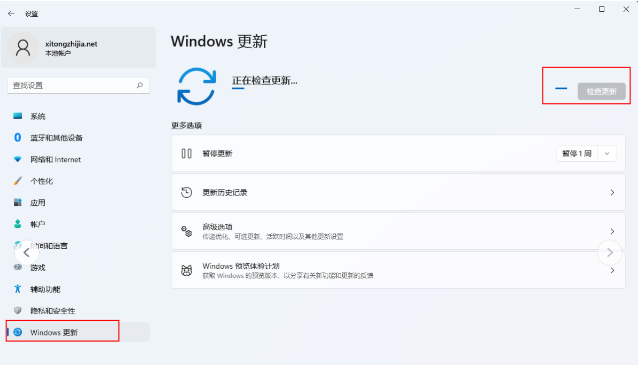Expand the pause duration dropdown arrow

[x=607, y=153]
